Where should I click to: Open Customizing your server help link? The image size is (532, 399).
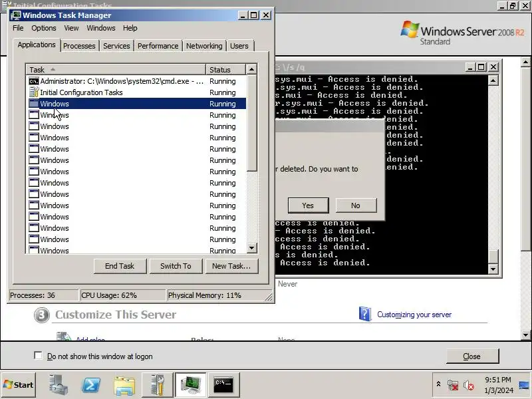pos(414,315)
